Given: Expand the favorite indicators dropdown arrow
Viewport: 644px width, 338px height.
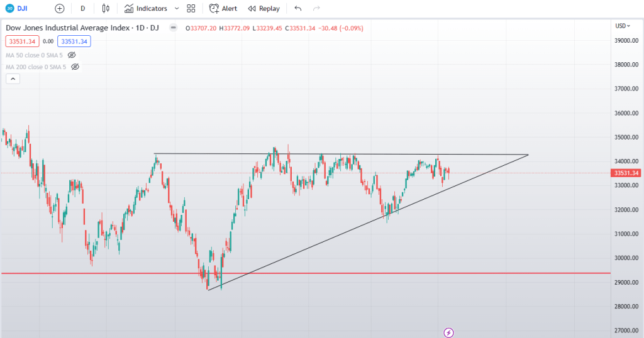Looking at the screenshot, I should pos(177,9).
